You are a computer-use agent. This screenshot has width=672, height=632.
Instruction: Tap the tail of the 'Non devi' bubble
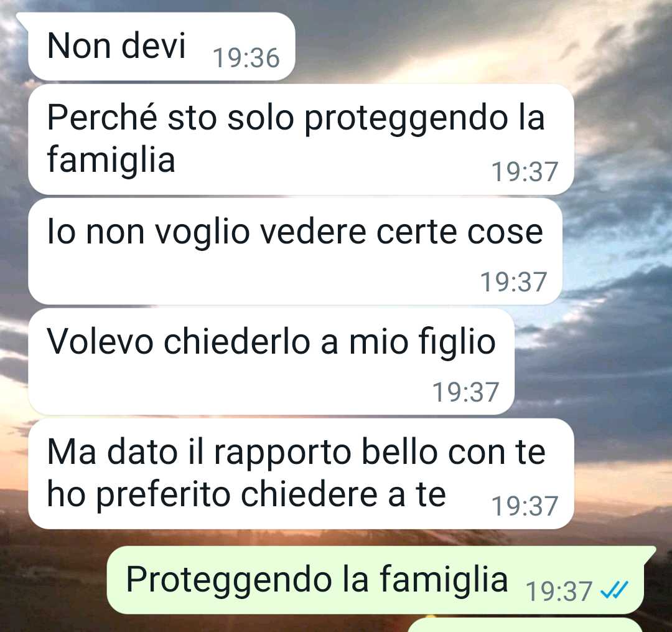[x=22, y=19]
